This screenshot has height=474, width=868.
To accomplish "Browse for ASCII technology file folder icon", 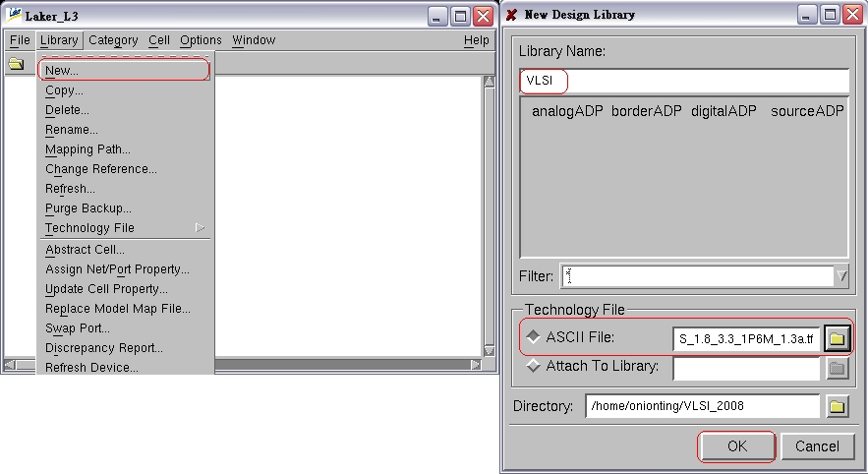I will click(837, 337).
